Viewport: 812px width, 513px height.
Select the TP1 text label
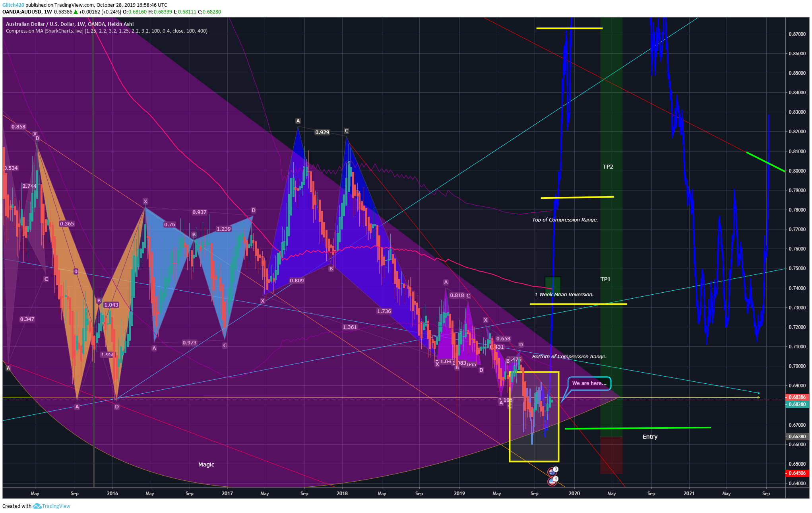pyautogui.click(x=605, y=279)
